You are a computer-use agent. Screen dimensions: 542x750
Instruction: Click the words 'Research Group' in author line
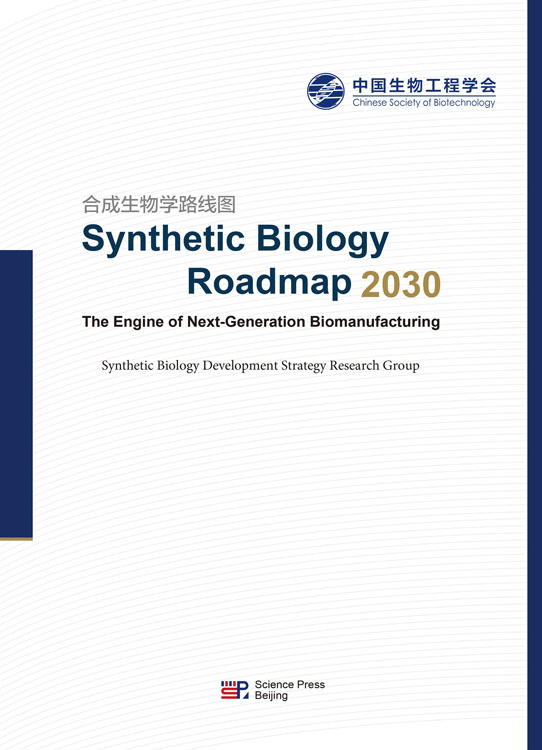(375, 365)
